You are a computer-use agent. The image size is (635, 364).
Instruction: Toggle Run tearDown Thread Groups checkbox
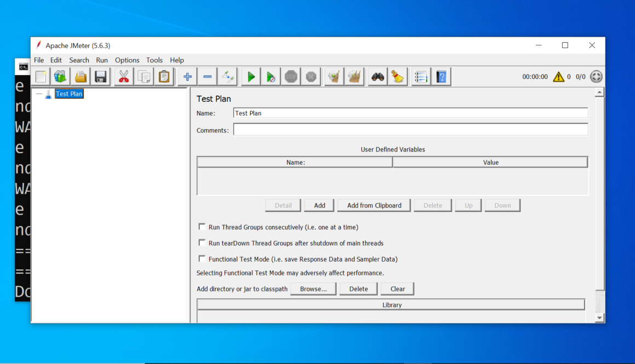[x=203, y=242]
